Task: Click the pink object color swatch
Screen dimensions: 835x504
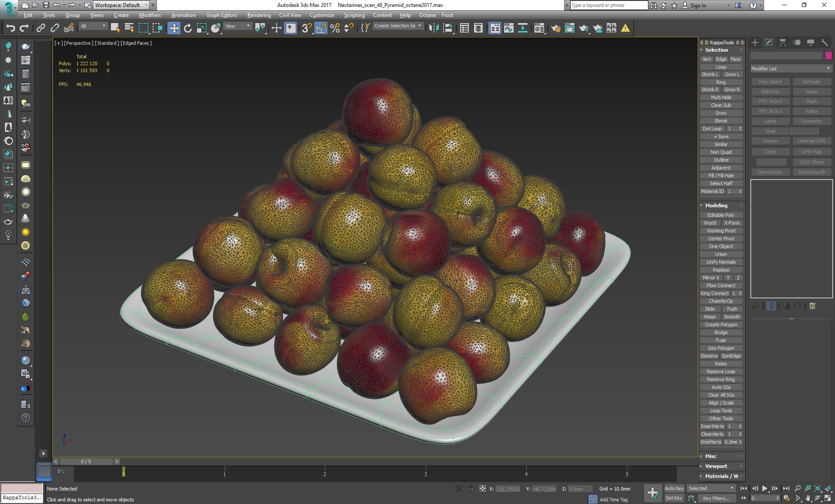Action: tap(828, 56)
